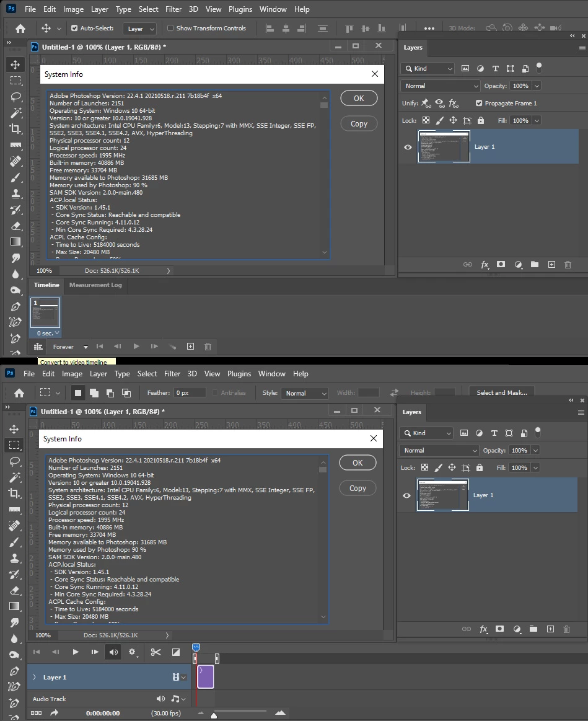Click zoom in mountain icon on video timeline
588x721 pixels.
[x=280, y=713]
